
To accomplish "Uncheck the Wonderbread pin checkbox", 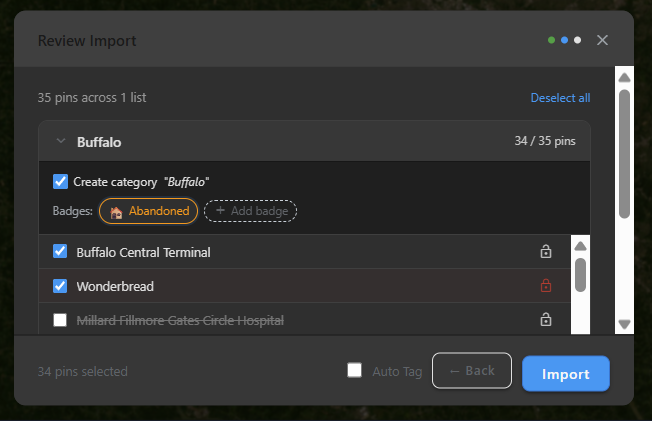I will [x=60, y=286].
